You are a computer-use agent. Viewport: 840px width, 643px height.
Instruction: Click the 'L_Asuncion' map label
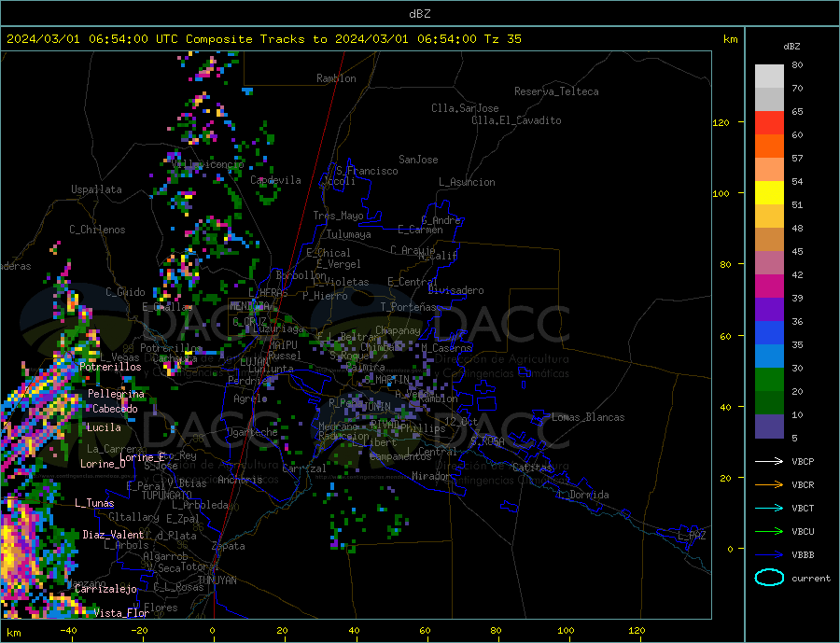[467, 182]
